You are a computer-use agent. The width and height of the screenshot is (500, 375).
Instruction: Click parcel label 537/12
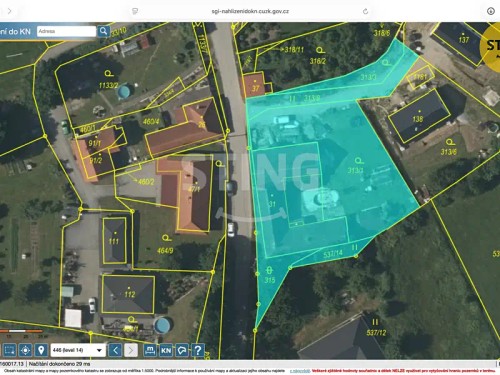(376, 333)
